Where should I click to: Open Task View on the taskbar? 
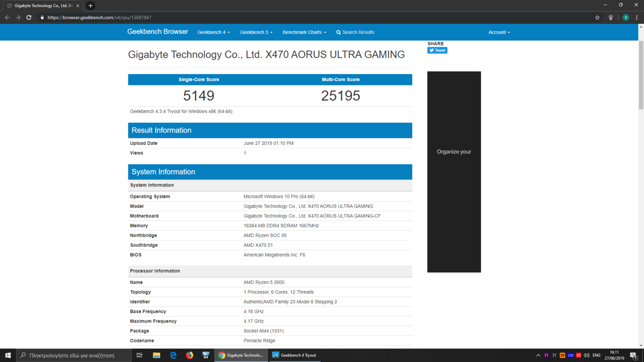(139, 355)
